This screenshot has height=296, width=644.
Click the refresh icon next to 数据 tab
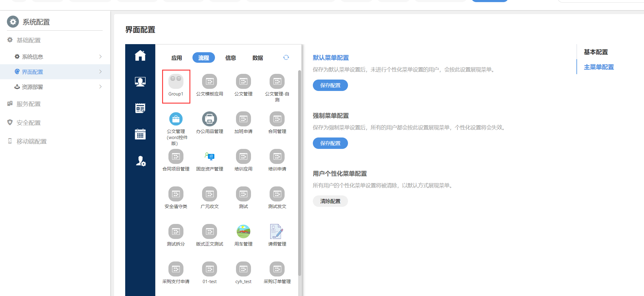click(286, 57)
